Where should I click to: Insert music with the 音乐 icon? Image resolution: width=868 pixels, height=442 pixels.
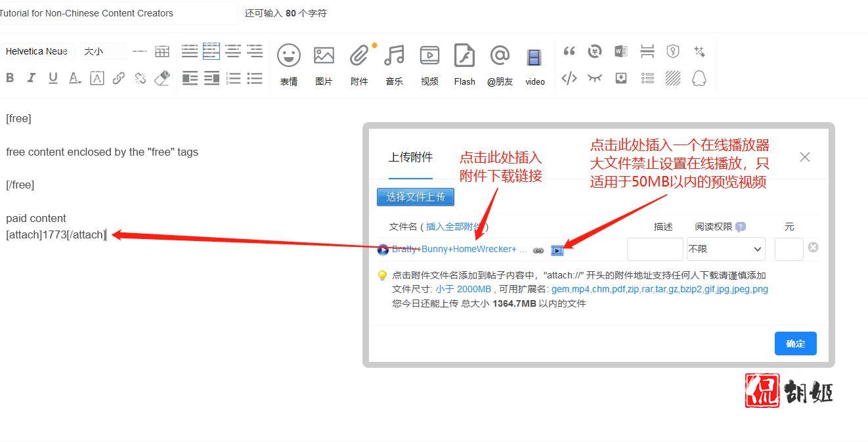point(394,55)
